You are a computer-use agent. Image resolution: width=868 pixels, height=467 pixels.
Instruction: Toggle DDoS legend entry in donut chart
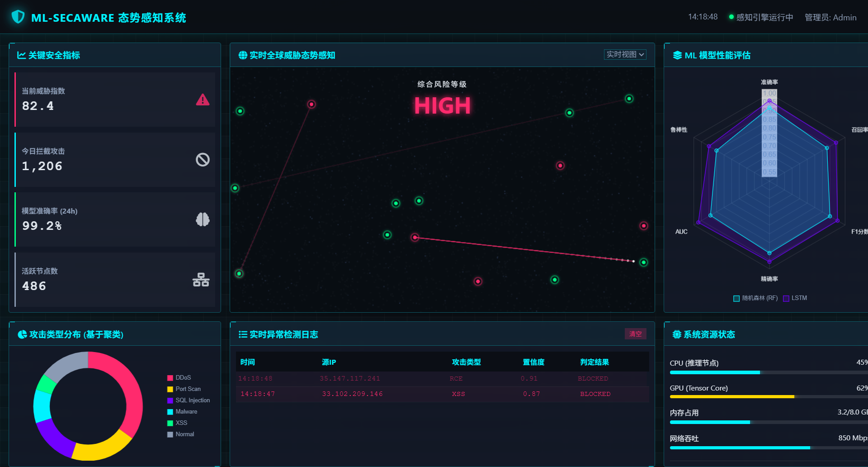[179, 377]
